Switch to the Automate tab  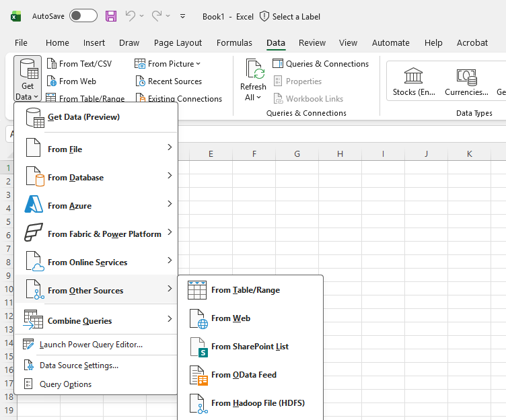390,42
